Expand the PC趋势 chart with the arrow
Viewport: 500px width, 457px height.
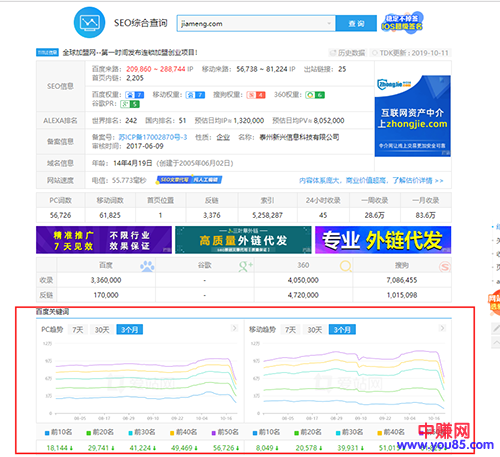tap(234, 328)
